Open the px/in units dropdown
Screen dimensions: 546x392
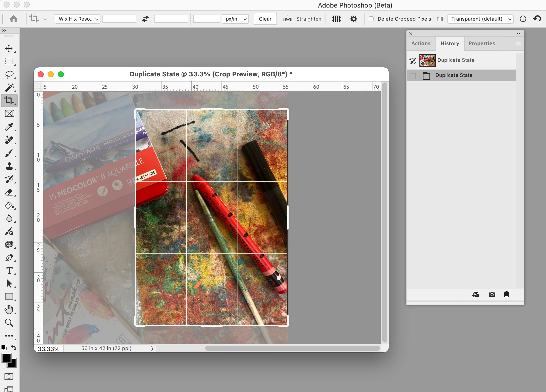tap(235, 19)
